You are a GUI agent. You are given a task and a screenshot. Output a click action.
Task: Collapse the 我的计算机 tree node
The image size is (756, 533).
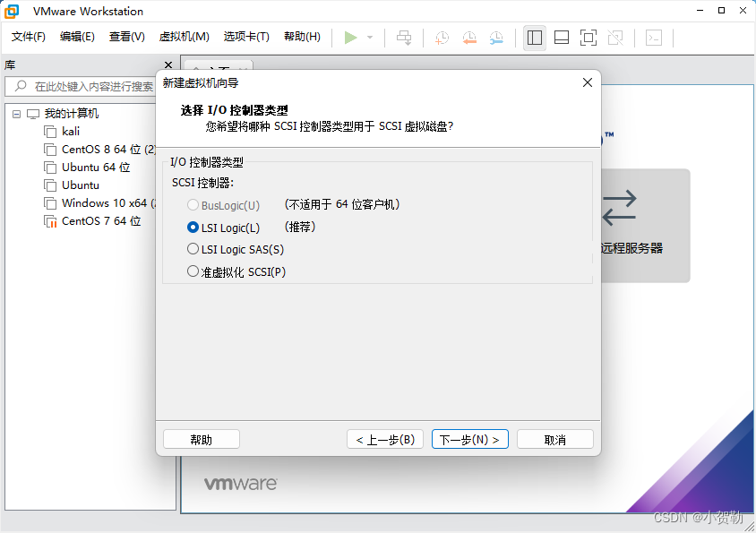tap(17, 114)
